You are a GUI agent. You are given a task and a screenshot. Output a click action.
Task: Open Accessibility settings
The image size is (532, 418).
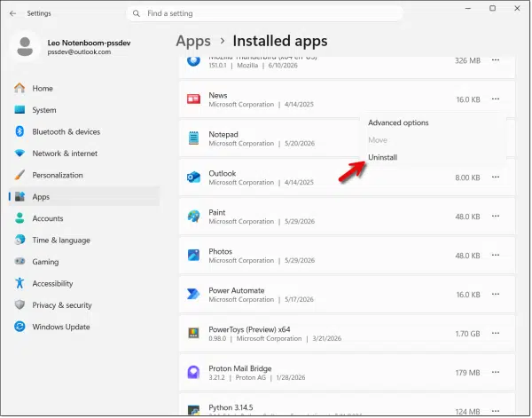coord(84,283)
